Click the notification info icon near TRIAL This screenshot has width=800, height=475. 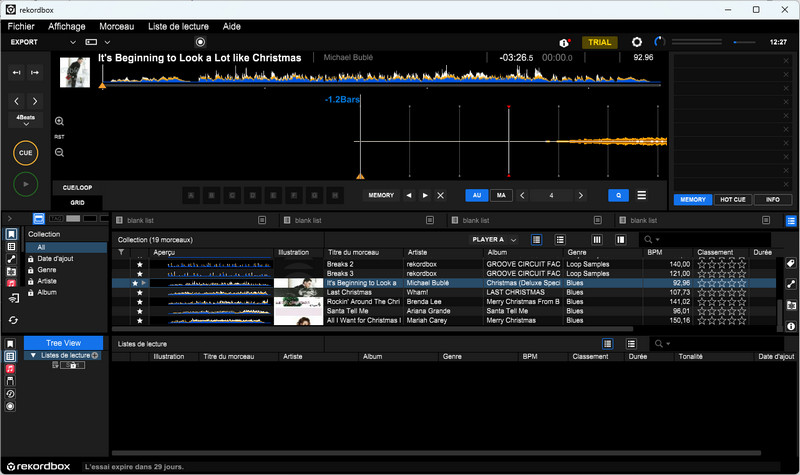(x=564, y=43)
